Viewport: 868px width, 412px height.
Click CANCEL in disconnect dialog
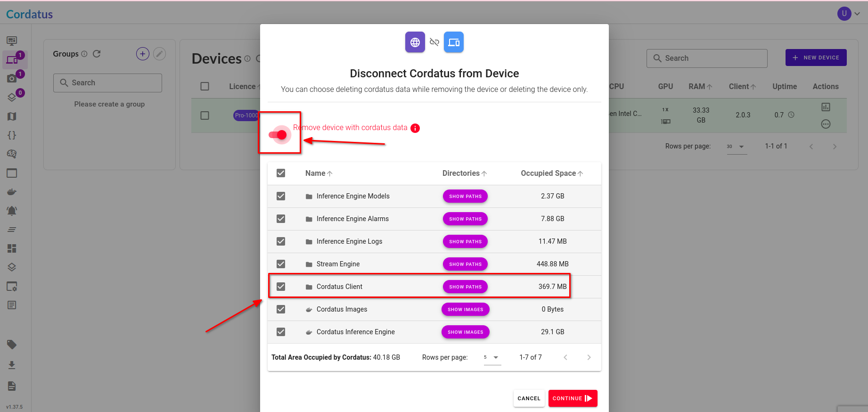click(x=529, y=398)
